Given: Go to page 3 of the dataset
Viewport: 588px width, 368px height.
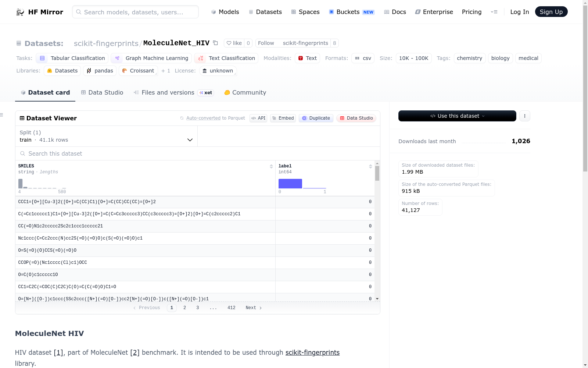Looking at the screenshot, I should (198, 308).
